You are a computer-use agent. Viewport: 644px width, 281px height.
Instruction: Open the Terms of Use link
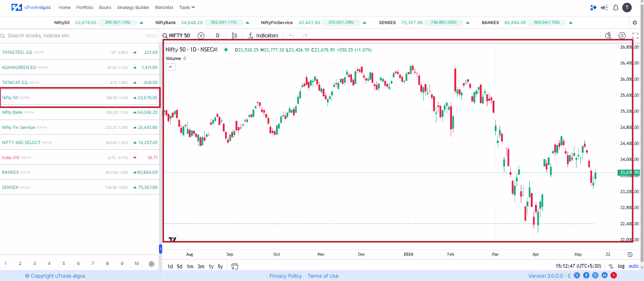click(323, 276)
